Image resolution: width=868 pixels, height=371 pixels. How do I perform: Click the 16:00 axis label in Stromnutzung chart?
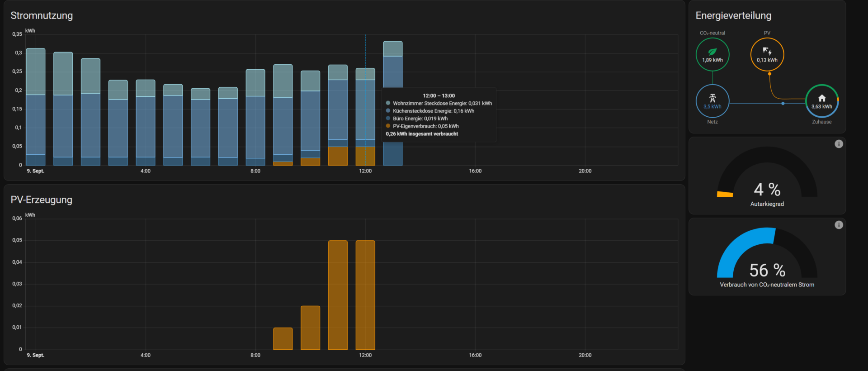(x=475, y=171)
